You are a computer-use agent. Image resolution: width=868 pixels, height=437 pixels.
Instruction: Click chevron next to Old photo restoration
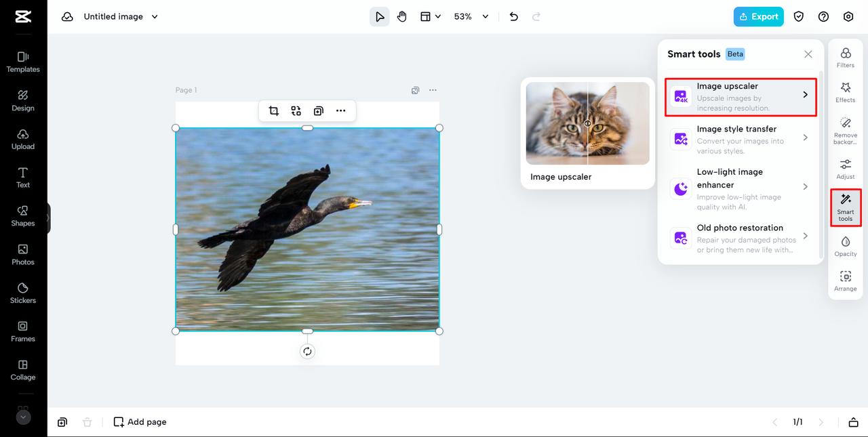(x=806, y=236)
